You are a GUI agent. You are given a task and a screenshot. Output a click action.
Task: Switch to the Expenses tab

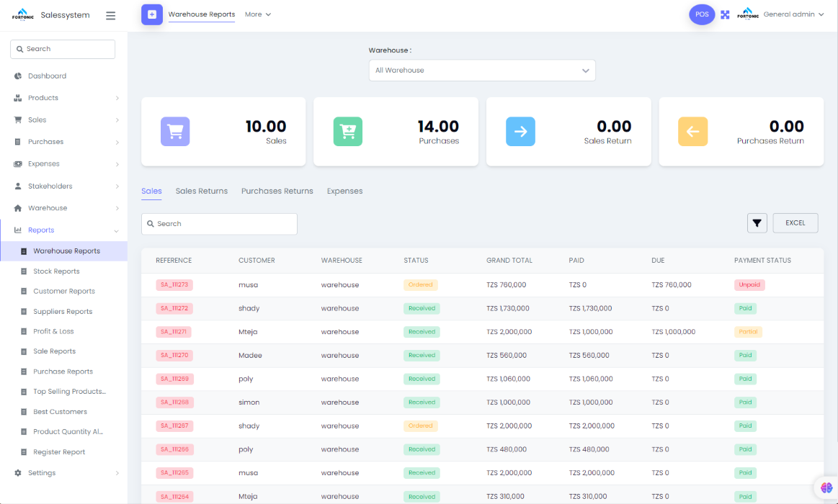coord(344,192)
